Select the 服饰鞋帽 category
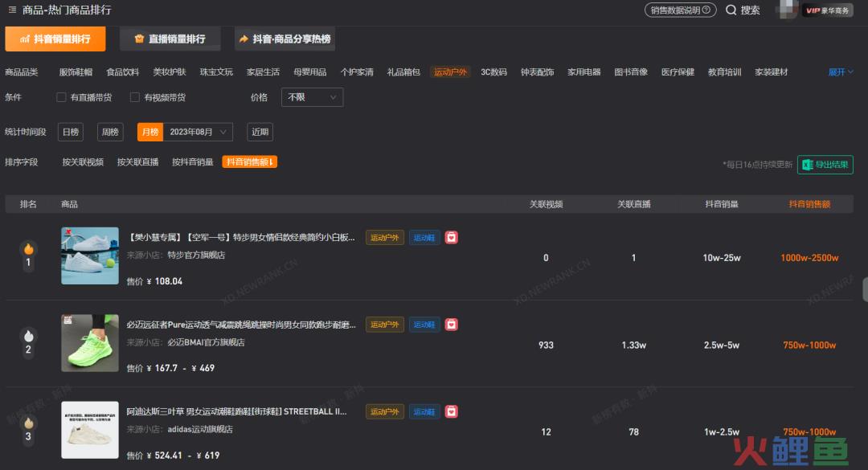The width and height of the screenshot is (868, 470). point(76,72)
